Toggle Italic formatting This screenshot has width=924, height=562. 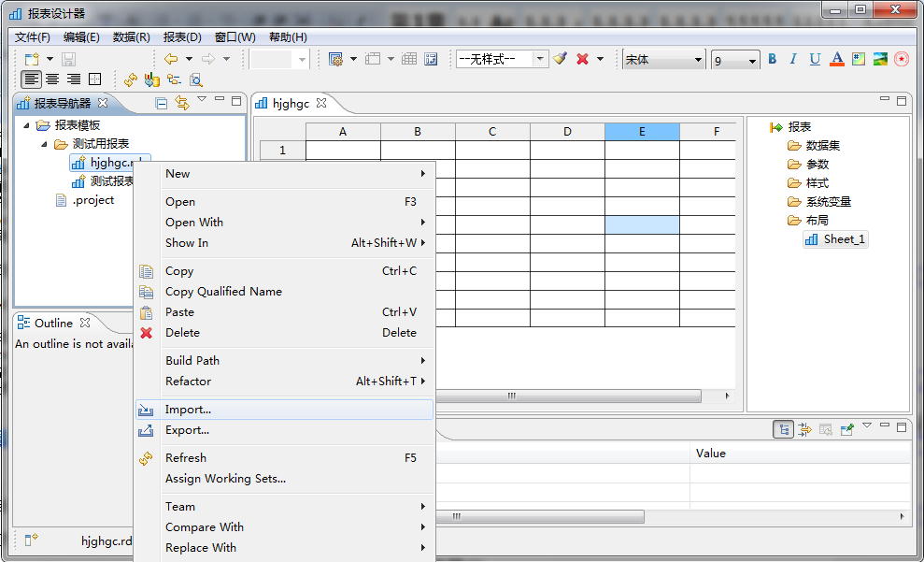point(793,59)
